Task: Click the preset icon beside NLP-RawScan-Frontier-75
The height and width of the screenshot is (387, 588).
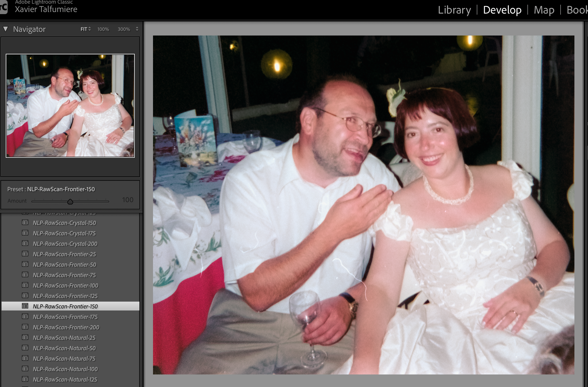Action: point(25,275)
